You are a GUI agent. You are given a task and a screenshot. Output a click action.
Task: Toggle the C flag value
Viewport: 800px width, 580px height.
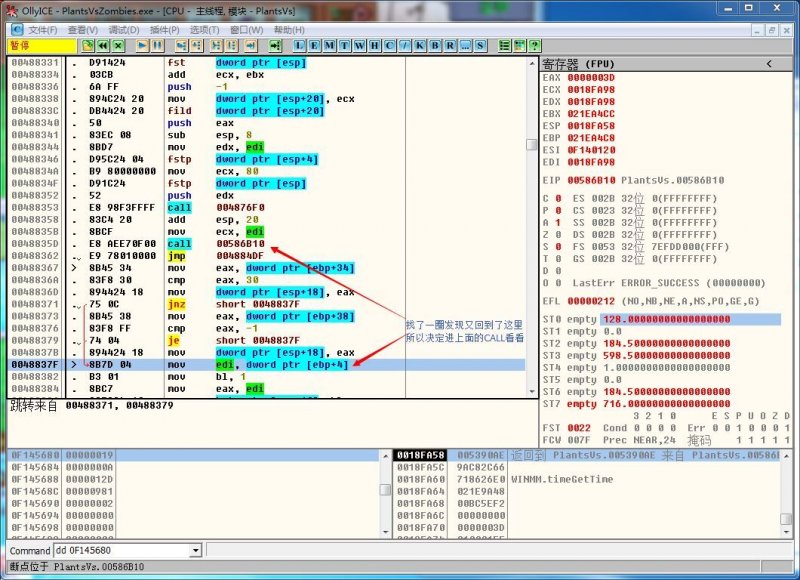click(558, 198)
